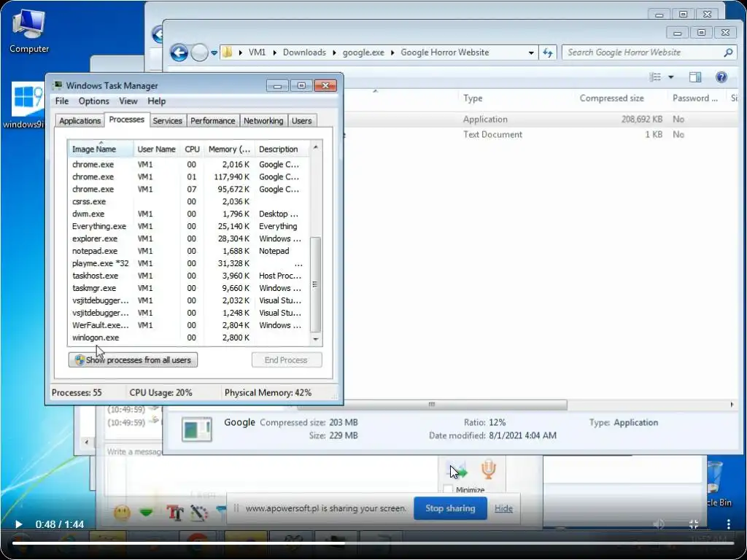
Task: Select the Everything.exe process row
Action: click(x=189, y=226)
